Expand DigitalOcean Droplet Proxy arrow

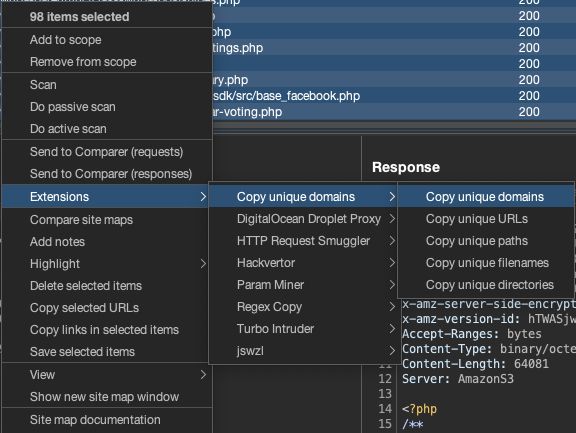(x=392, y=219)
